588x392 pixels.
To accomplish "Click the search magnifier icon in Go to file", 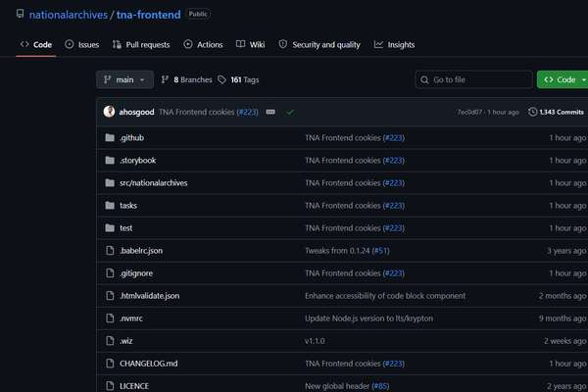I will pos(424,80).
